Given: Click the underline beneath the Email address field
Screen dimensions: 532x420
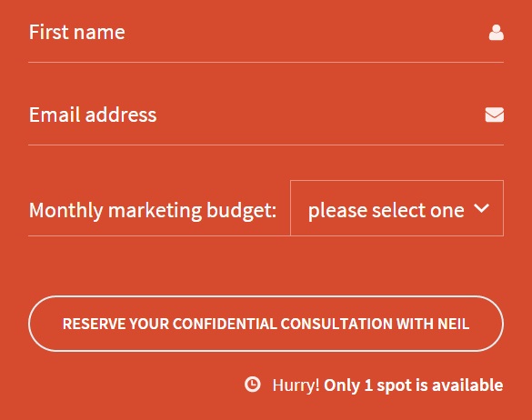Looking at the screenshot, I should pyautogui.click(x=266, y=145).
